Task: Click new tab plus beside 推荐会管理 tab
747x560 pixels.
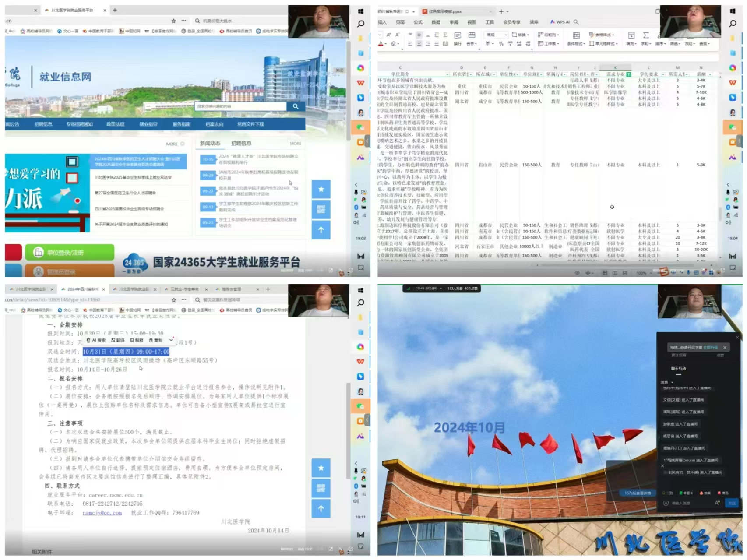Action: coord(268,289)
